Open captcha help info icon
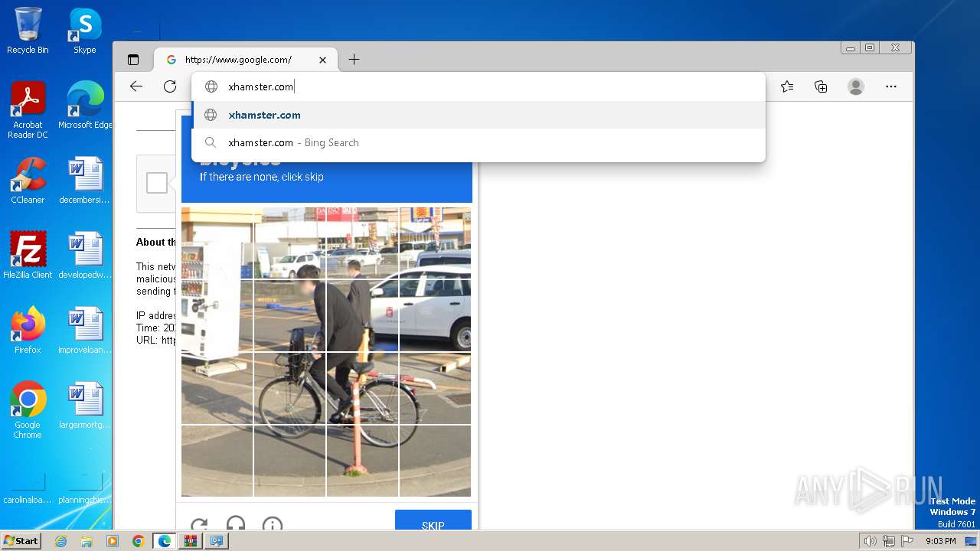 273,524
